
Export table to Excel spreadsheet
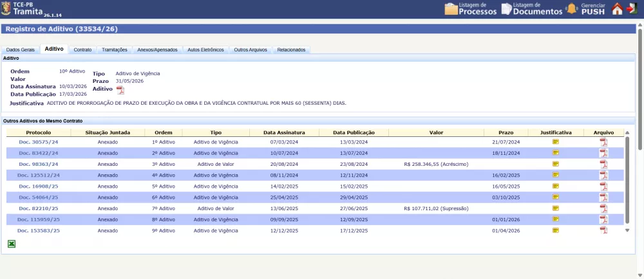click(x=12, y=244)
